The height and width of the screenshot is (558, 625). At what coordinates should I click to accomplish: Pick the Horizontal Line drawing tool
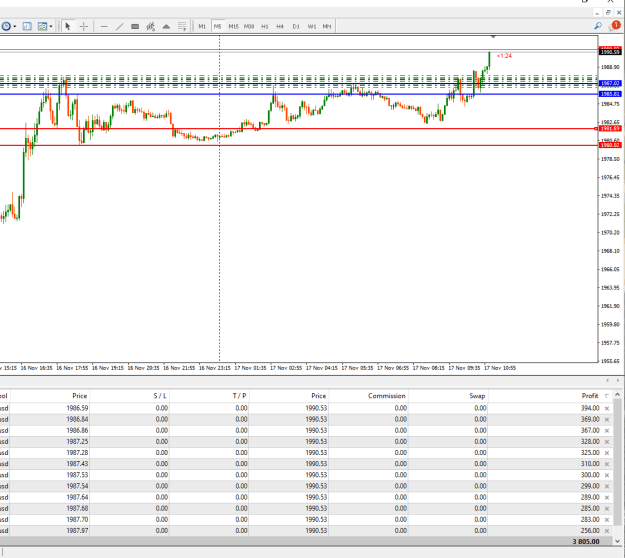(104, 27)
